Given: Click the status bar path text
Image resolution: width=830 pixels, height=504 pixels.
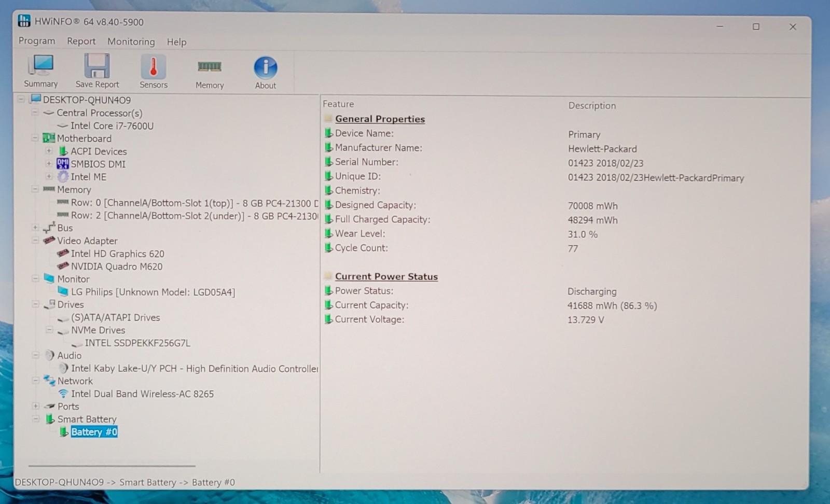Looking at the screenshot, I should [125, 482].
